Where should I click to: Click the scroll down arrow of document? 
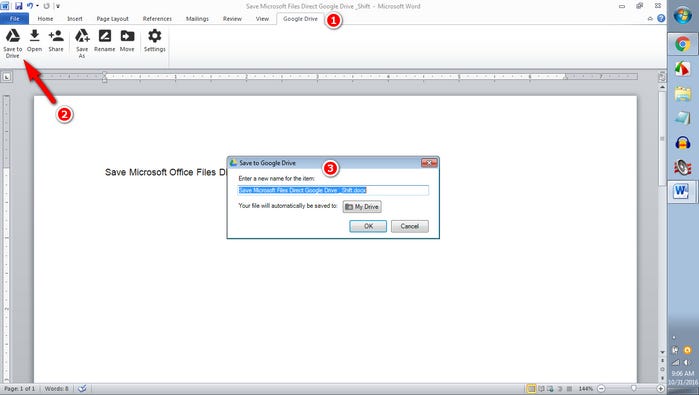tap(662, 352)
